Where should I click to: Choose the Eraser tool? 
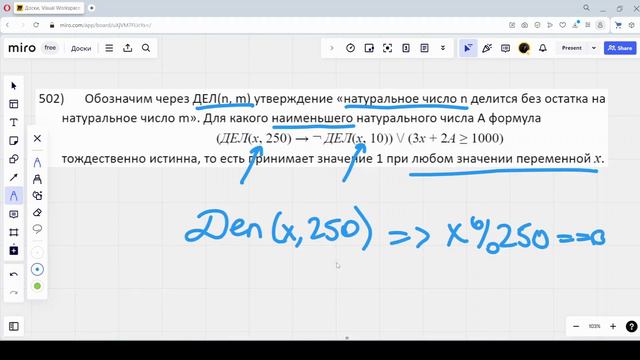tap(37, 213)
